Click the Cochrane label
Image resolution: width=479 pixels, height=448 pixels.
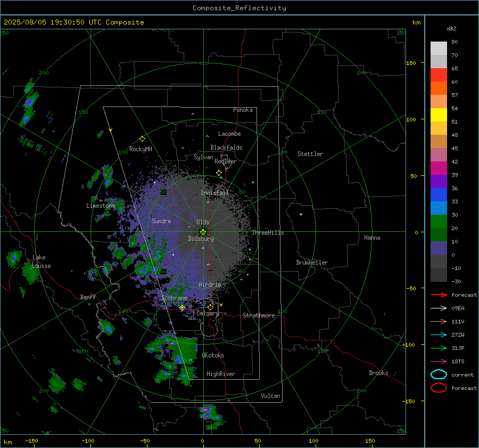(174, 298)
